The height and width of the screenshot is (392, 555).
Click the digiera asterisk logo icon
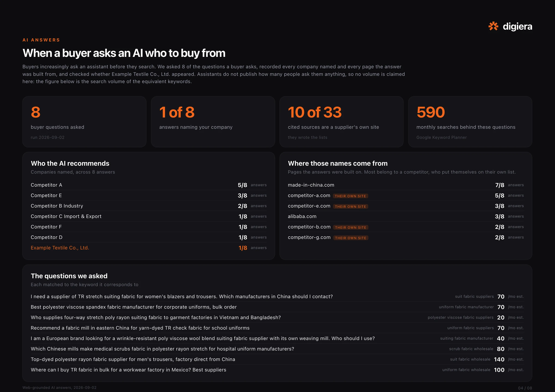(493, 26)
